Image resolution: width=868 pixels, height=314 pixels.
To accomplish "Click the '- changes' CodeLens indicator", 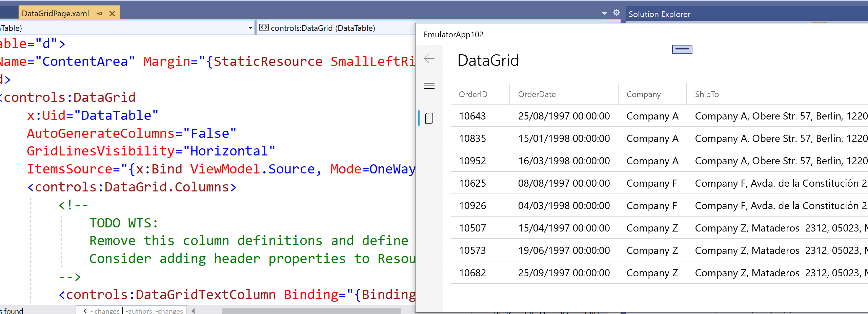I will [x=104, y=310].
